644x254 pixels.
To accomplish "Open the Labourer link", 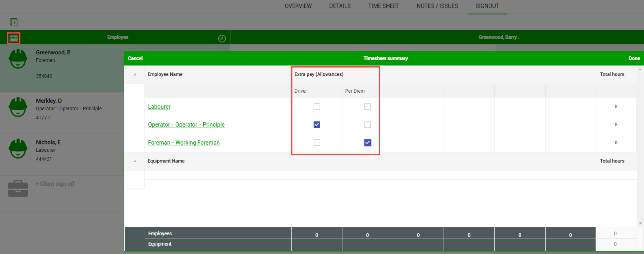I will (x=159, y=107).
